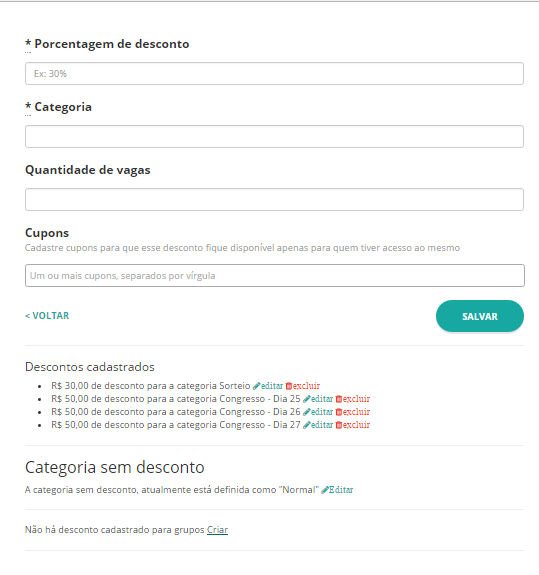Select excluir link for Congresso Dia 26

pyautogui.click(x=356, y=412)
